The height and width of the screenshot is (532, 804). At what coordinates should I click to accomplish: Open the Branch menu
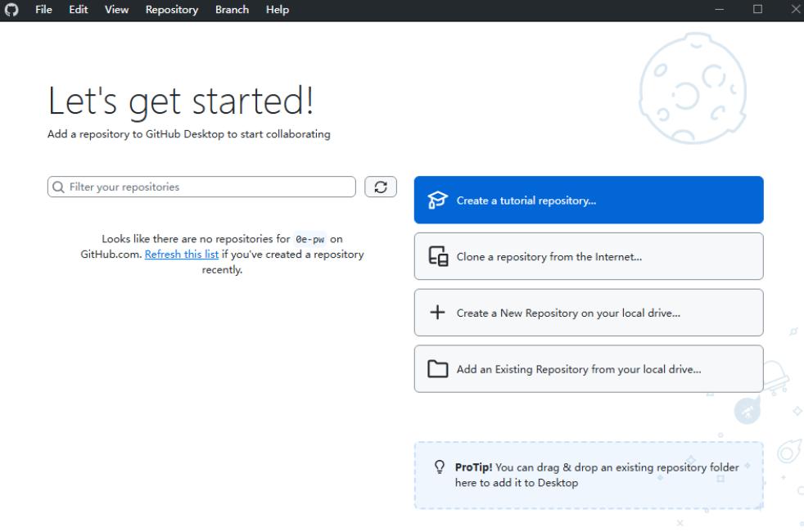(x=232, y=10)
